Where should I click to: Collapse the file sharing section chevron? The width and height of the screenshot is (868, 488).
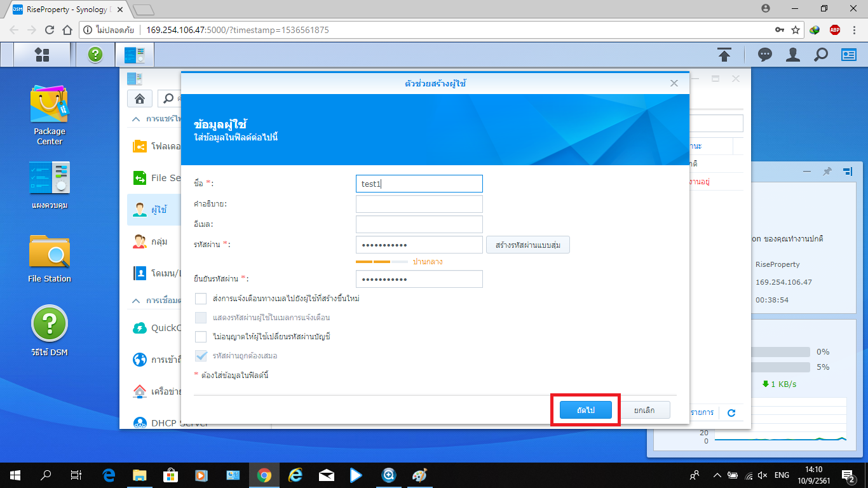(x=136, y=119)
